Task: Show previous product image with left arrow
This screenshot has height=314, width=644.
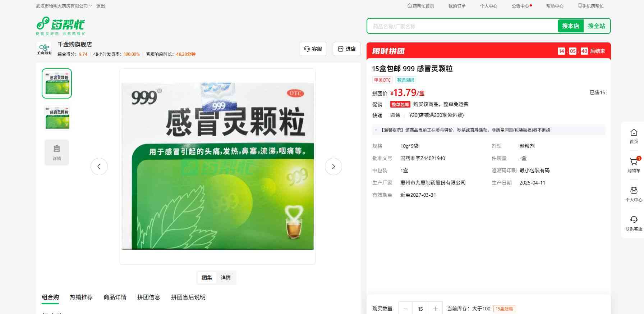Action: (x=99, y=167)
